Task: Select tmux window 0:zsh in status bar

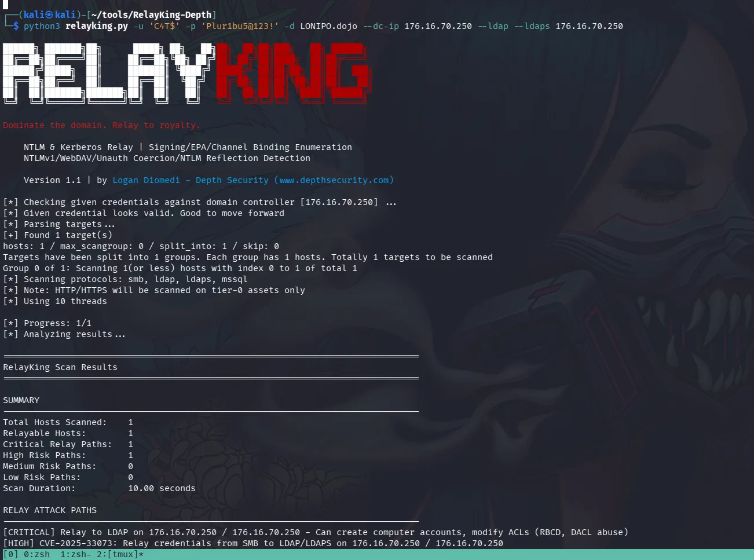Action: point(36,554)
